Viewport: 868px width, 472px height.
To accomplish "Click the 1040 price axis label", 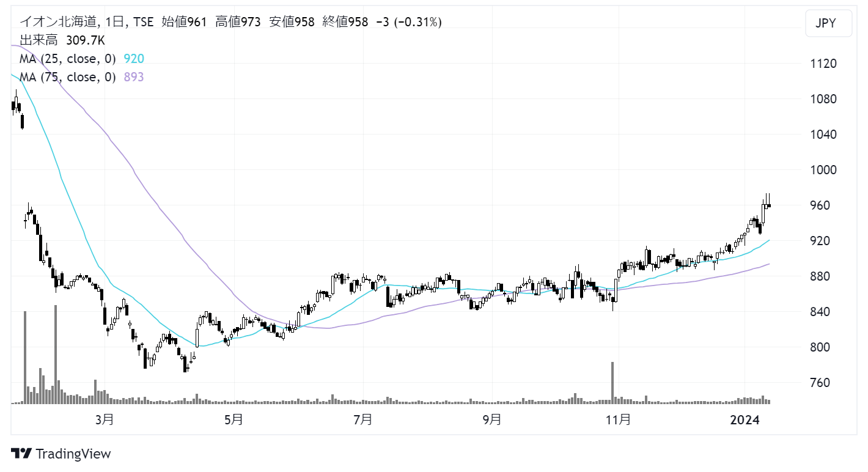I will point(824,135).
